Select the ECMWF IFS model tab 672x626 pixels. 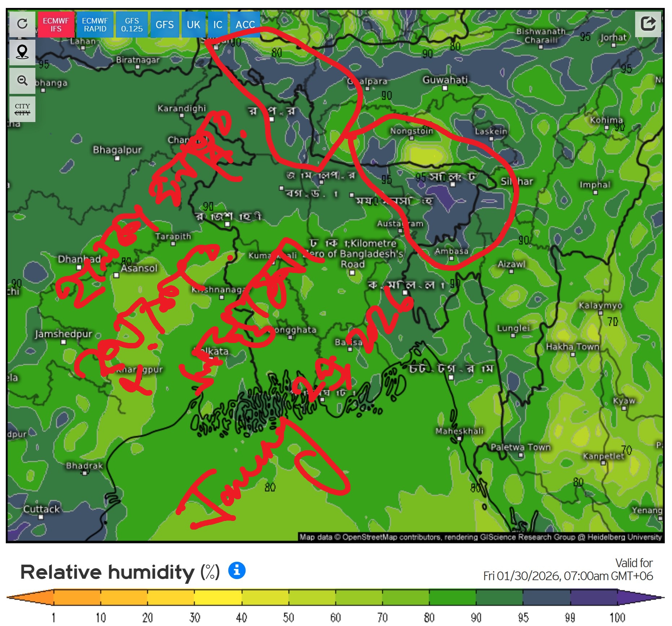pos(56,25)
